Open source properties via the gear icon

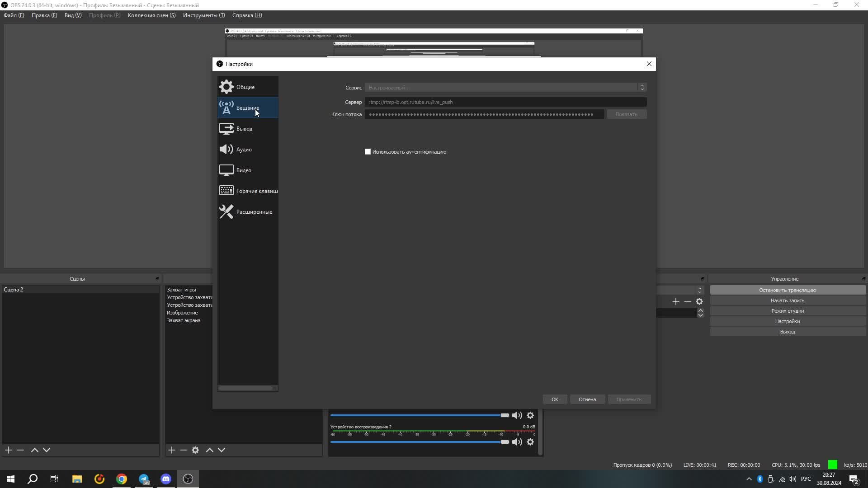[195, 450]
